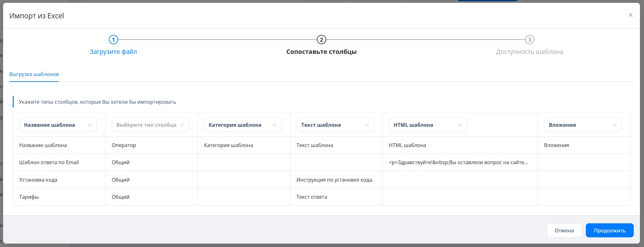Click the HTML cell starting with '<p>Здравствуйте!'
The image size is (644, 247).
458,162
